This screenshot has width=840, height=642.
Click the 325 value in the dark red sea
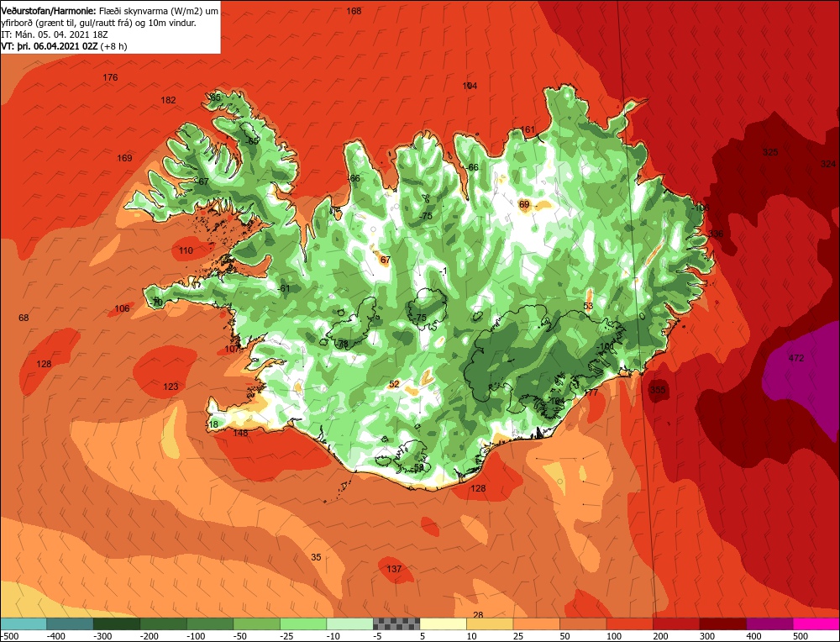click(769, 152)
